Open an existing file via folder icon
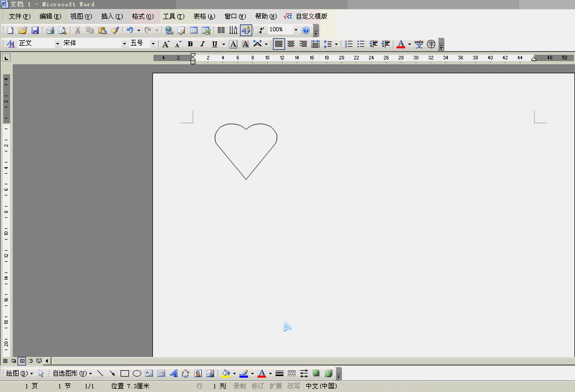This screenshot has width=575, height=392. click(23, 30)
